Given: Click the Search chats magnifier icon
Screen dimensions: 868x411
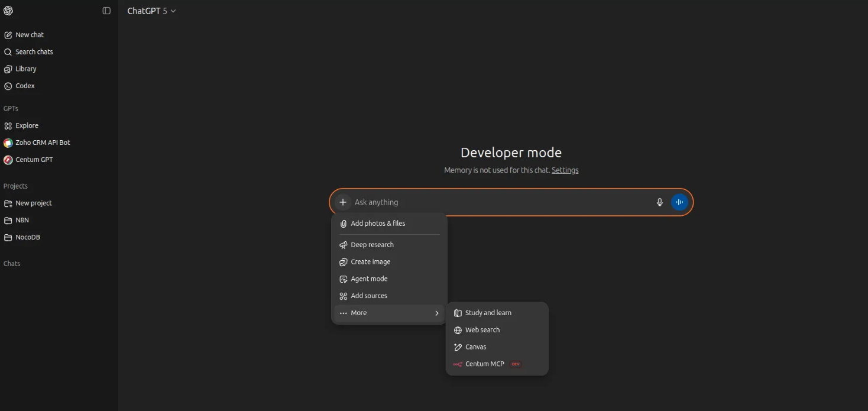Looking at the screenshot, I should [8, 52].
